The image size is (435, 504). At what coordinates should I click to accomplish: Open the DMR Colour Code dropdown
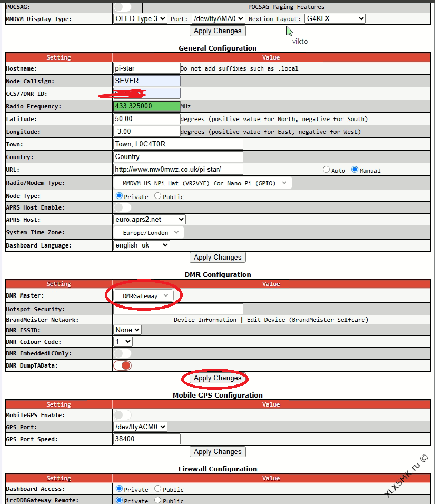coord(123,341)
